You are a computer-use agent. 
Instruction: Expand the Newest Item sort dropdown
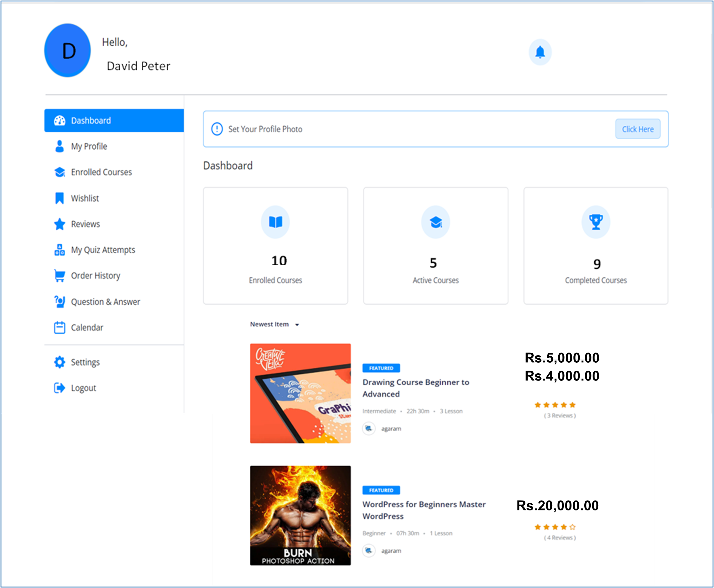274,324
